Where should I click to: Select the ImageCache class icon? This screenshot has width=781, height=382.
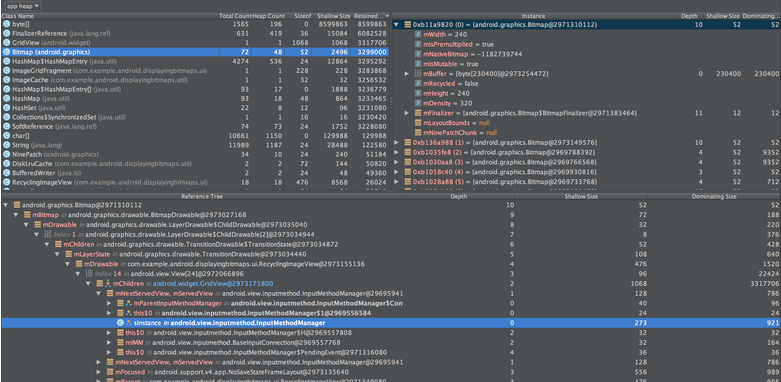tap(6, 80)
